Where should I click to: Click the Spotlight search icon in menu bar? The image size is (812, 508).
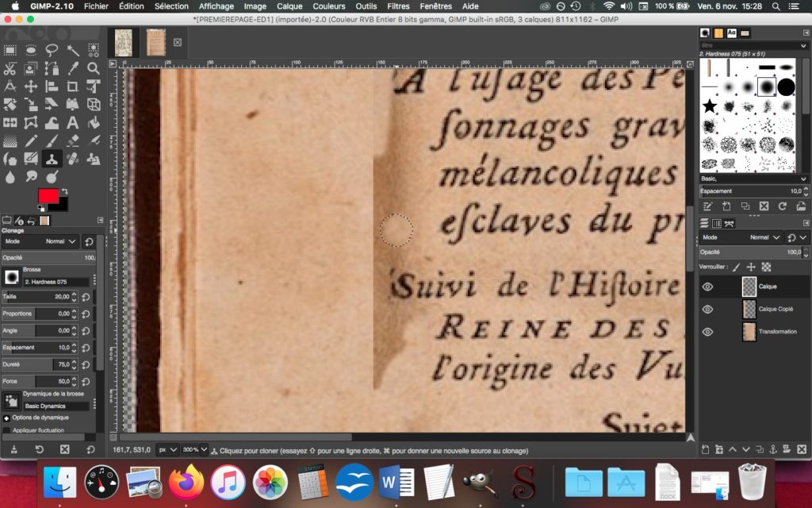pos(776,6)
